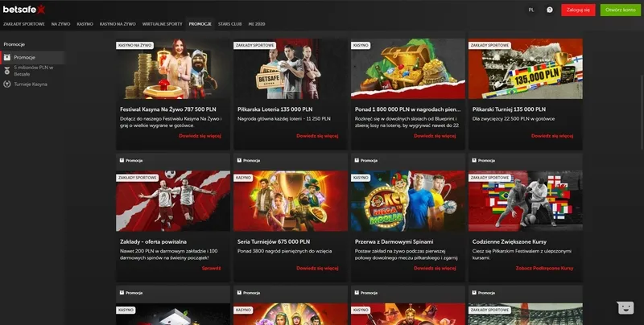Open the Seria Turniejów trophy banner

291,201
